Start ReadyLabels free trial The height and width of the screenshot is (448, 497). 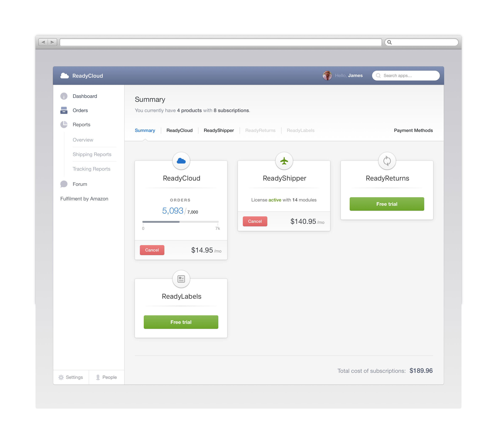pyautogui.click(x=181, y=322)
